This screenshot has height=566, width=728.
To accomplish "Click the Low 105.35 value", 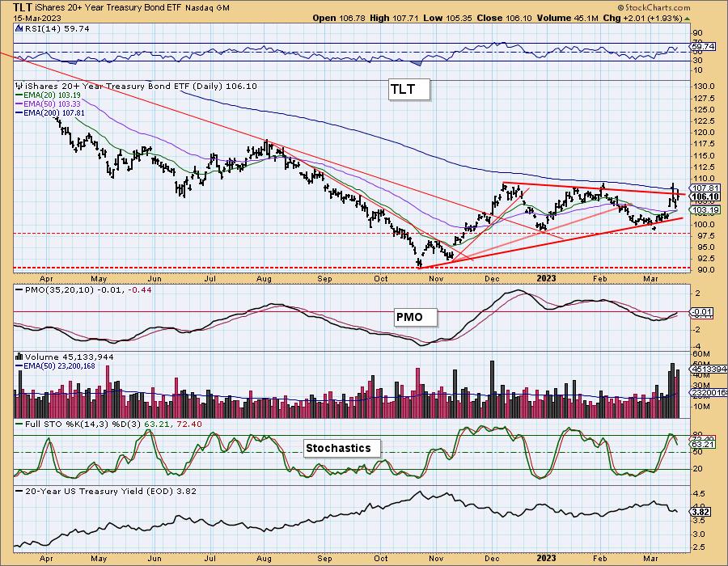I will (447, 18).
